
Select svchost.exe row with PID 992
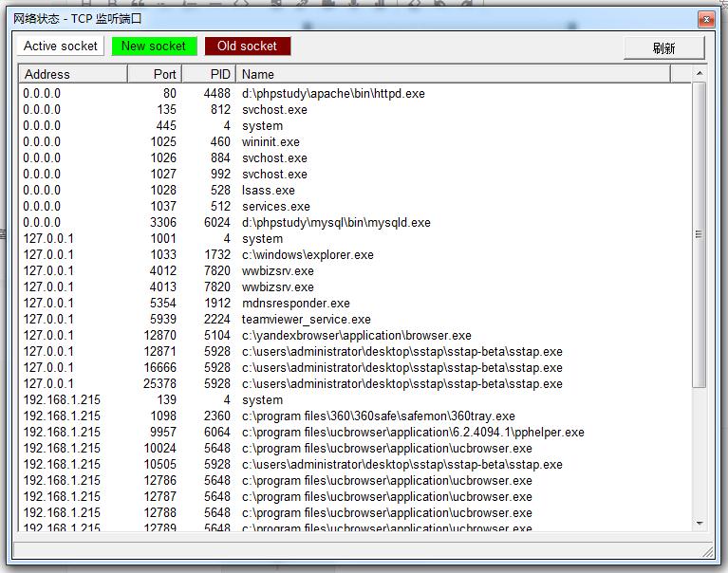(x=355, y=174)
